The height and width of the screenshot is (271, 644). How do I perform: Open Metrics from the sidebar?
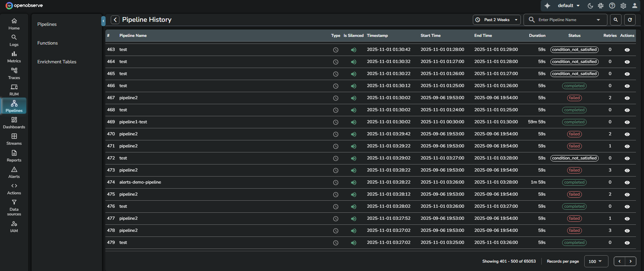(x=14, y=57)
